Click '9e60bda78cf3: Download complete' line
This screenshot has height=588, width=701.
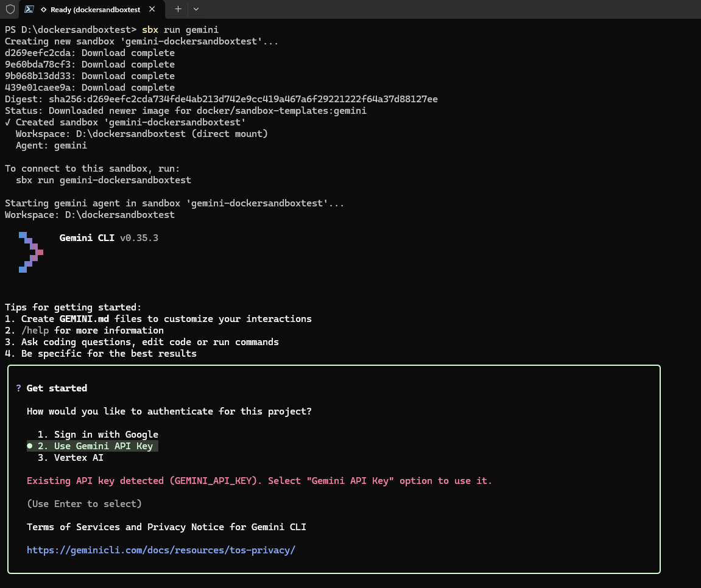tap(90, 65)
